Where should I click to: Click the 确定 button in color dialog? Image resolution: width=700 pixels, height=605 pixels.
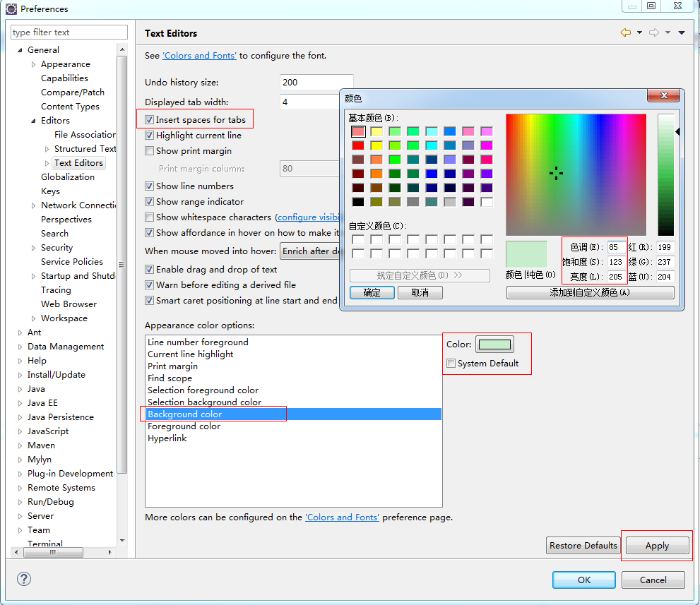[x=372, y=293]
